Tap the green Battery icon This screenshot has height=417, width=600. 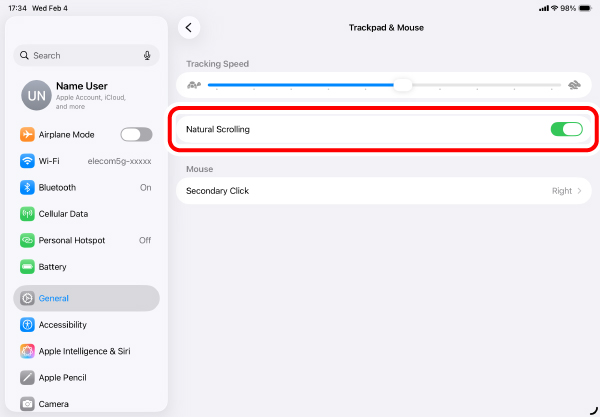(x=27, y=267)
